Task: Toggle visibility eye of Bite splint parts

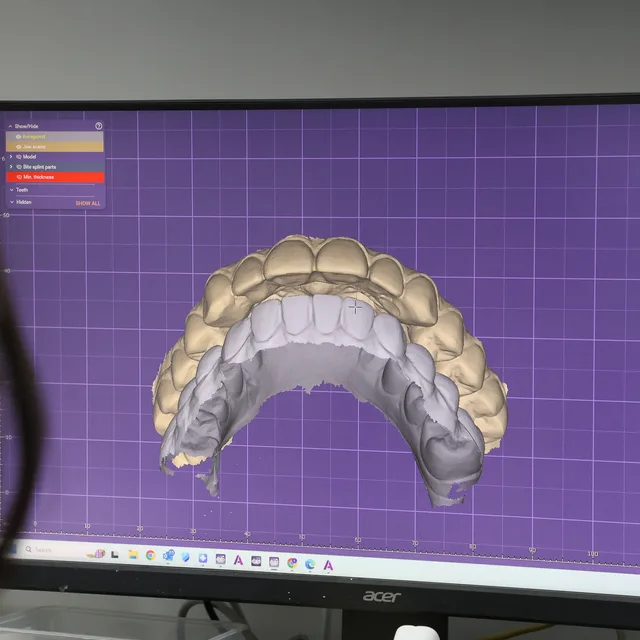Action: 19,167
